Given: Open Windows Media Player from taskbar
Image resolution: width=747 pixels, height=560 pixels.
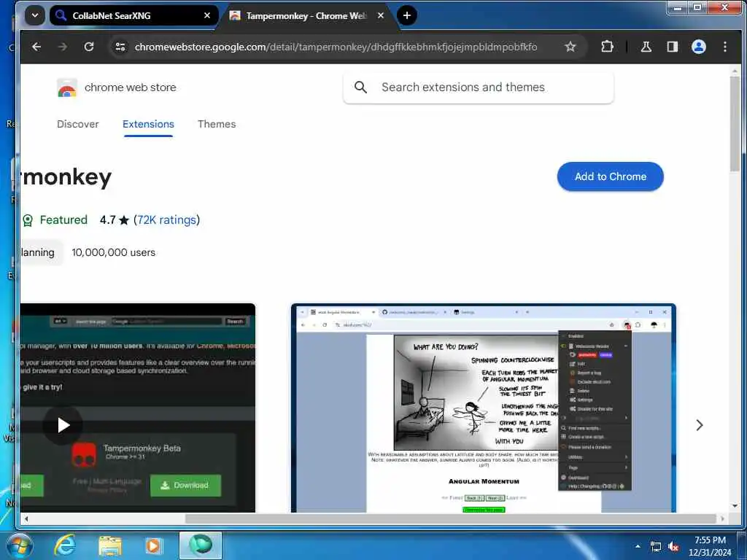Looking at the screenshot, I should click(153, 545).
